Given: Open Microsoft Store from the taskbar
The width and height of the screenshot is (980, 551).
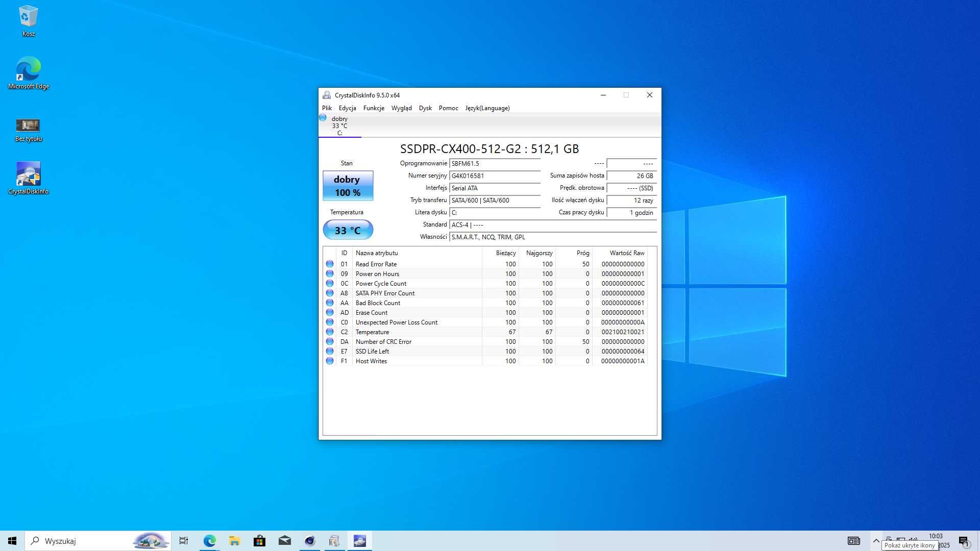Looking at the screenshot, I should coord(259,541).
